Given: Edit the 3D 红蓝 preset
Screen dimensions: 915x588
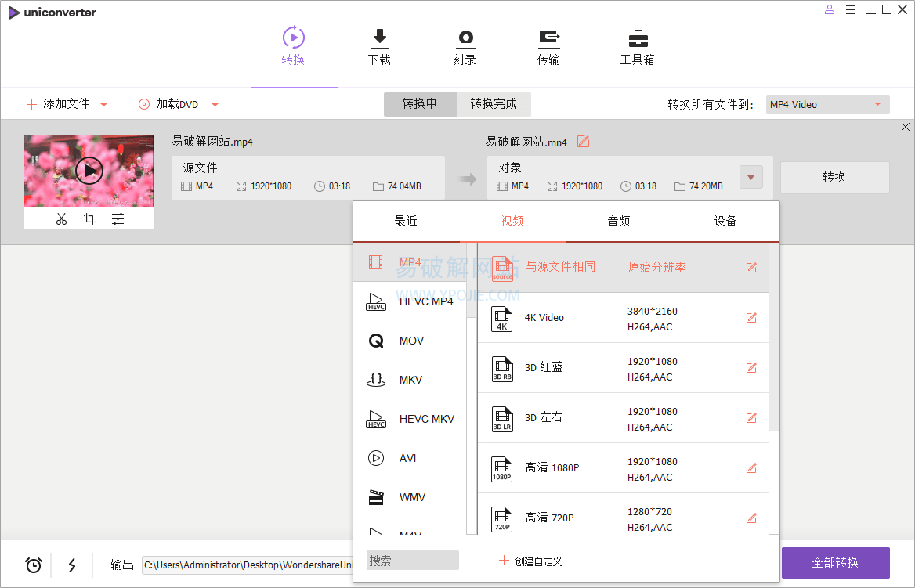Looking at the screenshot, I should pyautogui.click(x=751, y=368).
